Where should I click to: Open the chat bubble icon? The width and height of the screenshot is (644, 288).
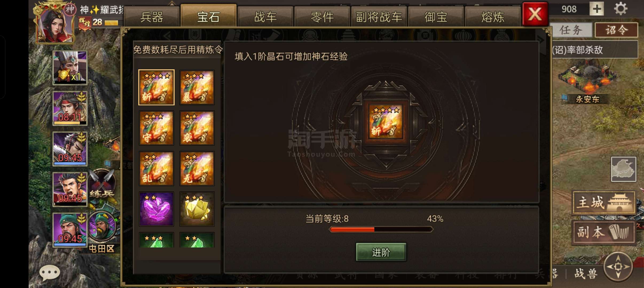(49, 273)
